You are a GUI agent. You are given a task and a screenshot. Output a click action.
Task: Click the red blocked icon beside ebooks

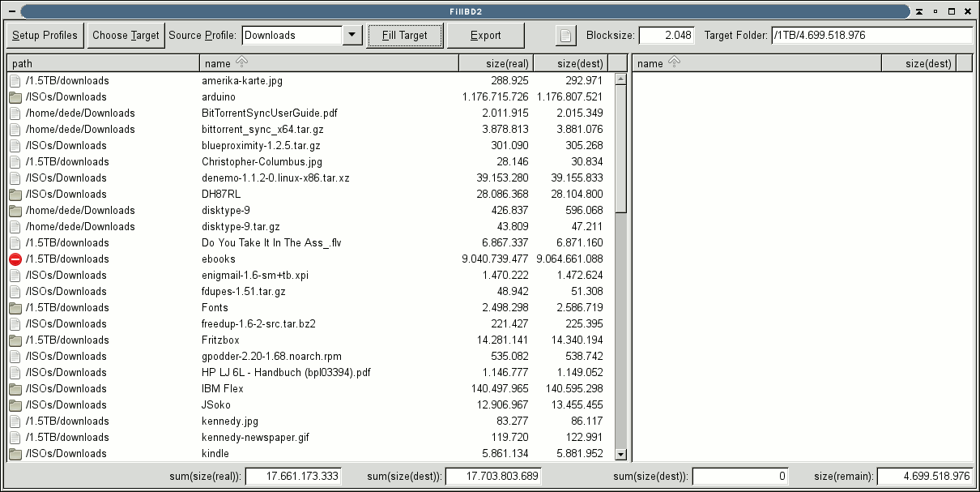15,259
